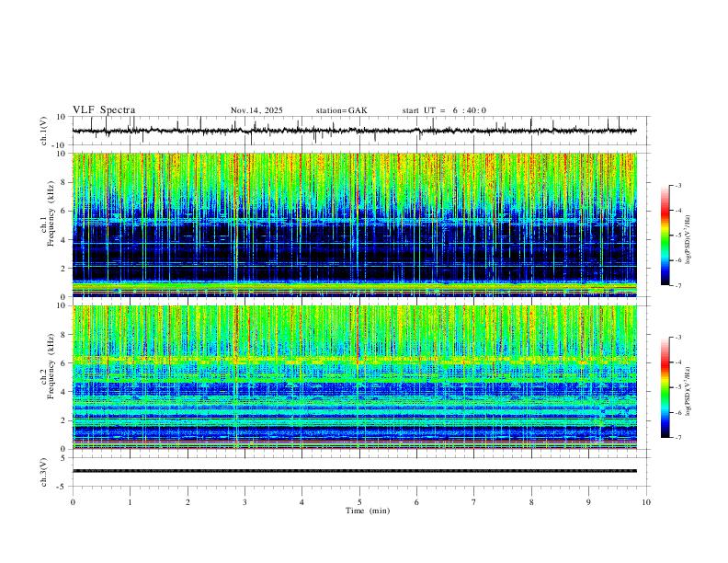
Task: Click the 'station=GAK' label
Action: (x=341, y=110)
